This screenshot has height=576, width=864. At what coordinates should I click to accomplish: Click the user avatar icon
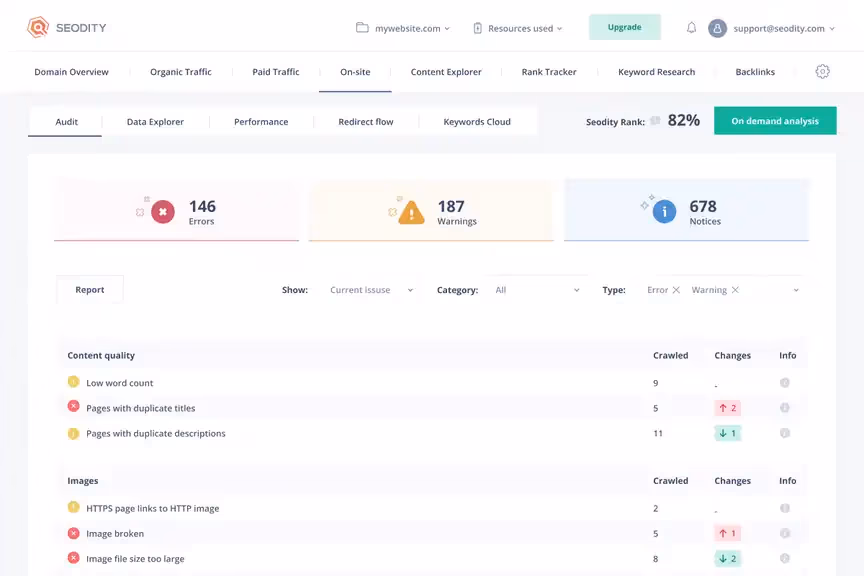click(717, 28)
